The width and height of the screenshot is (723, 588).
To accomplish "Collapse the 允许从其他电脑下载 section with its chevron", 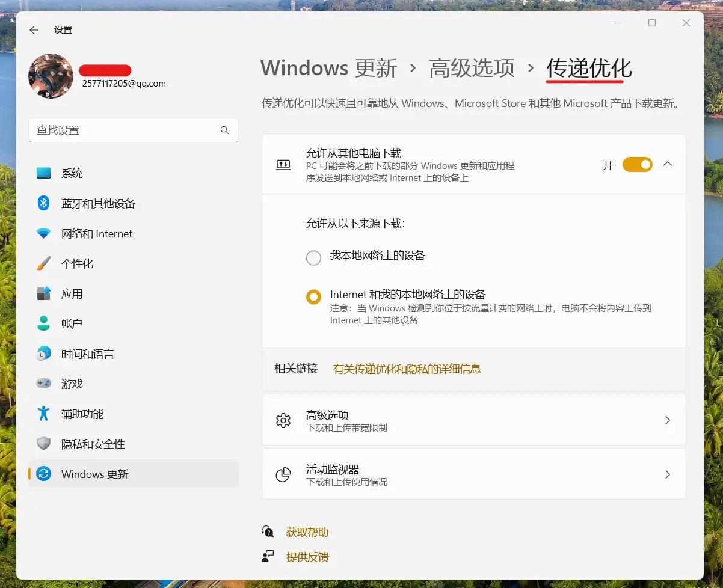I will pyautogui.click(x=667, y=164).
